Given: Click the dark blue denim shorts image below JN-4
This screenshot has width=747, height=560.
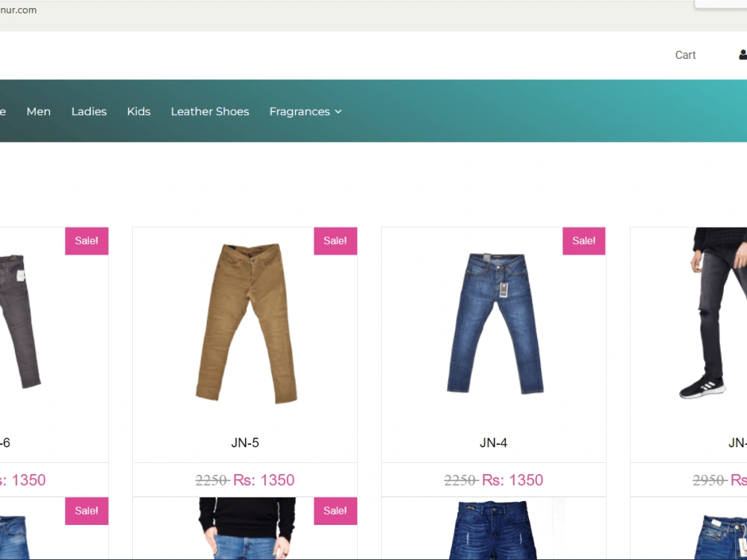Looking at the screenshot, I should point(493,529).
